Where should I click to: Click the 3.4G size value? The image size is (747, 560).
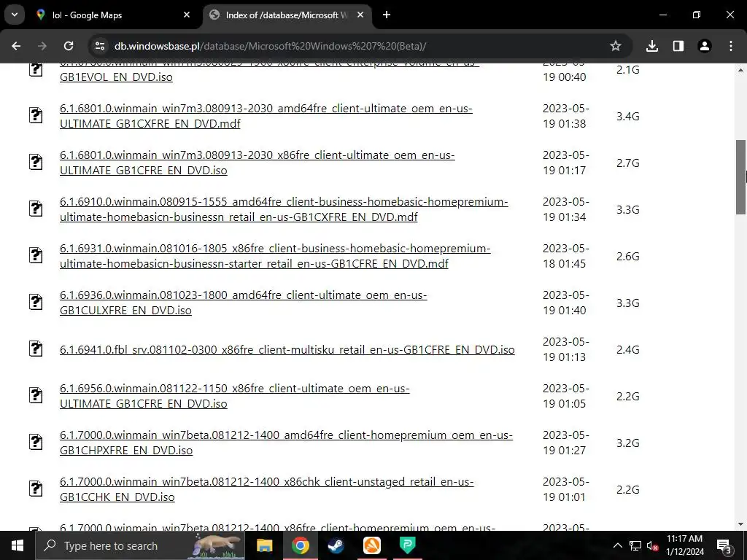[x=628, y=116]
